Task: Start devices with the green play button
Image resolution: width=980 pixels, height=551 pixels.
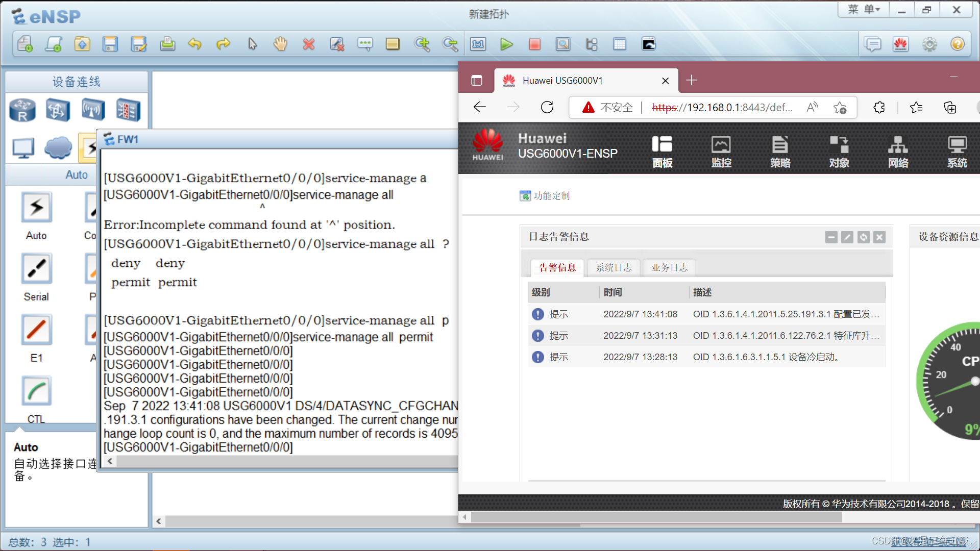Action: pyautogui.click(x=506, y=44)
